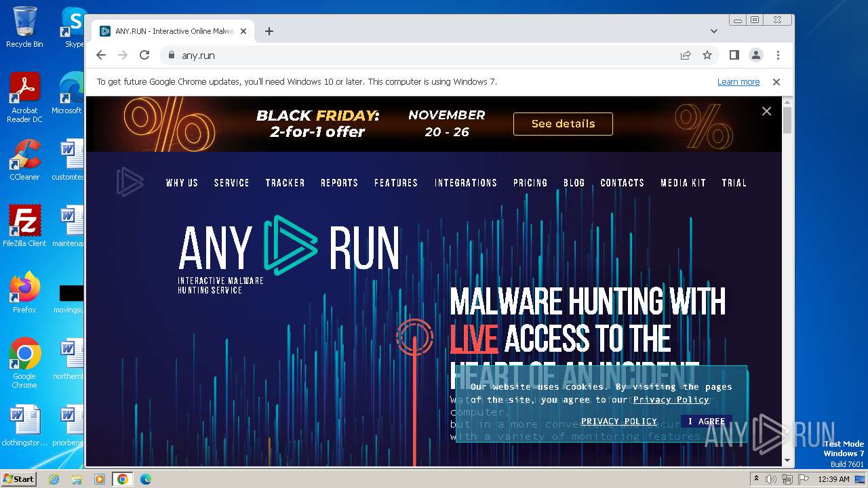Open the SERVICE menu item
The height and width of the screenshot is (488, 868).
pos(232,183)
